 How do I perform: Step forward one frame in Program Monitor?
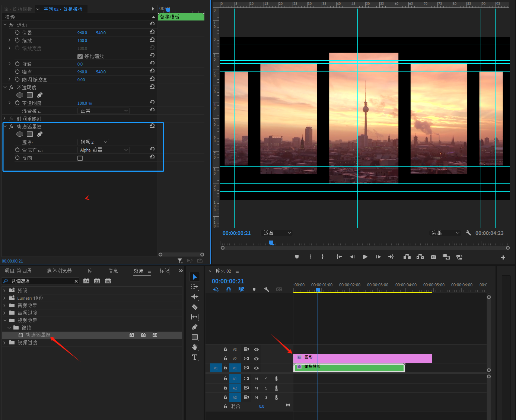378,257
